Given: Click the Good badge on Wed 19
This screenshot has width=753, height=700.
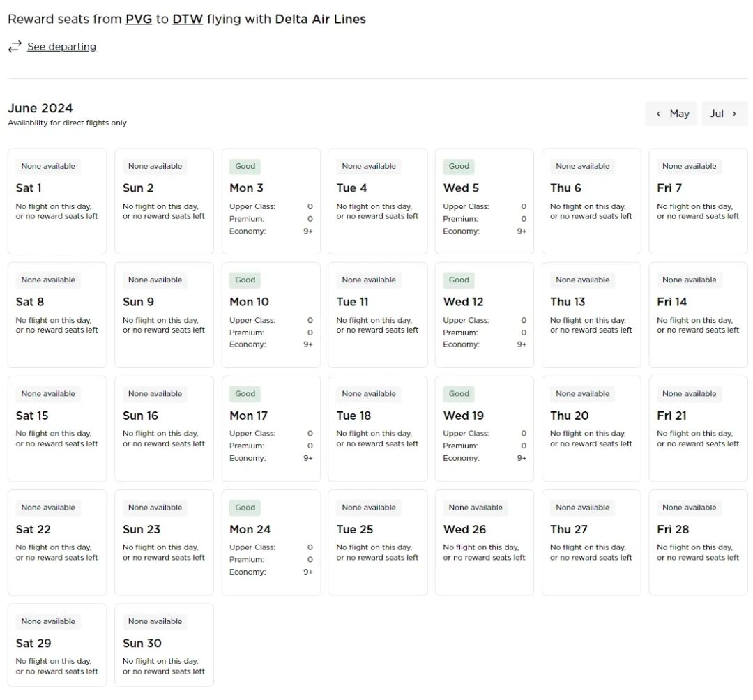Looking at the screenshot, I should click(459, 394).
